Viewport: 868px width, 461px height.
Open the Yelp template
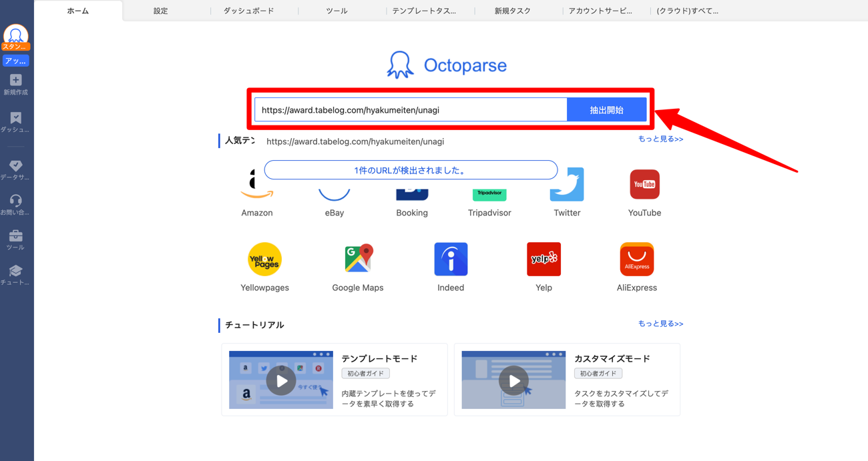point(544,268)
